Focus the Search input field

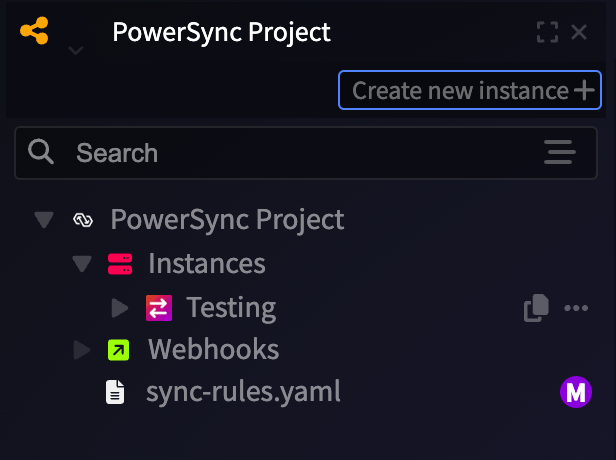306,153
